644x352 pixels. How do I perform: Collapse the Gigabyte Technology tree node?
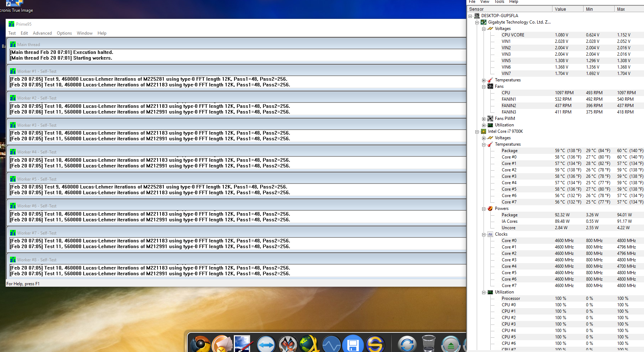[477, 22]
